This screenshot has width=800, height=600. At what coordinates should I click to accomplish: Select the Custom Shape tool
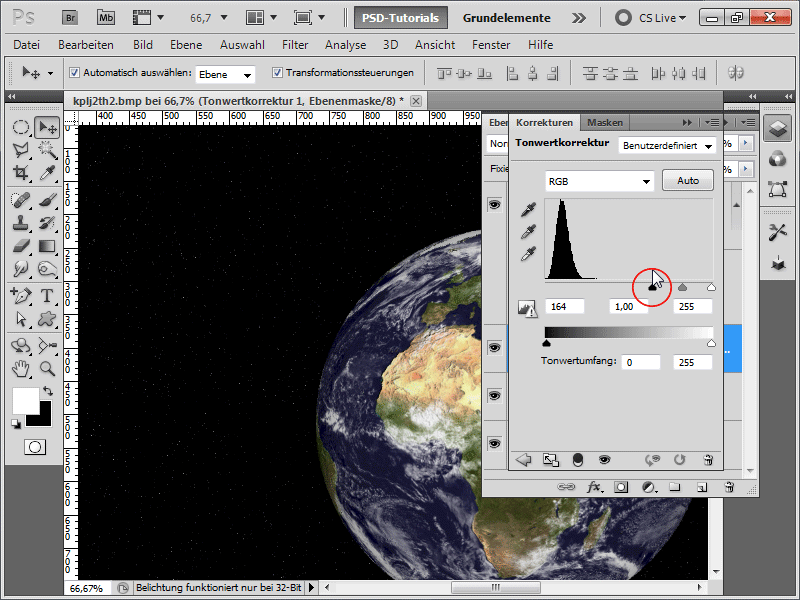pos(47,319)
